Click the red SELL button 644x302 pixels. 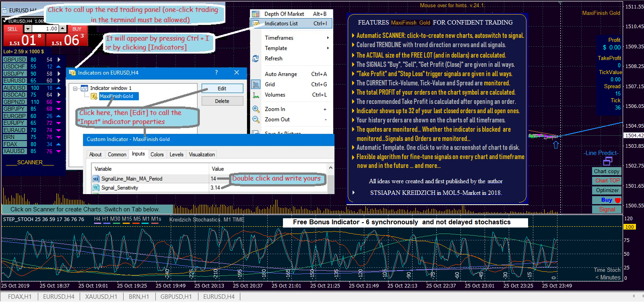tap(12, 29)
